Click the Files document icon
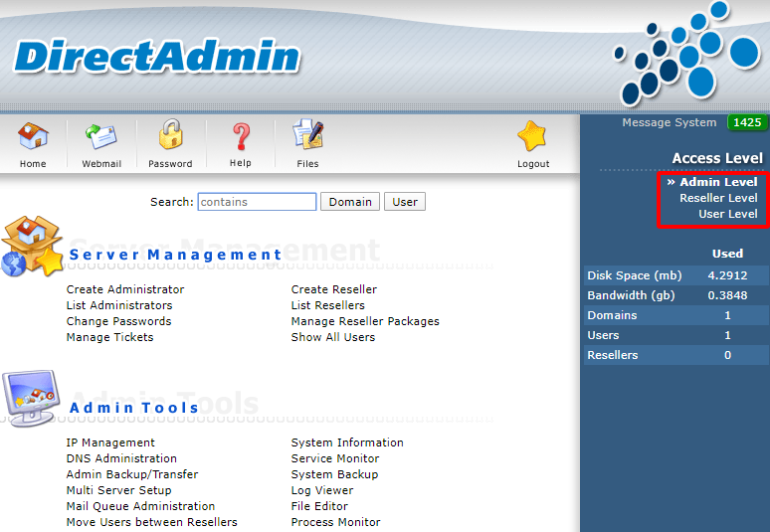Screen dimensions: 770x532 308,134
